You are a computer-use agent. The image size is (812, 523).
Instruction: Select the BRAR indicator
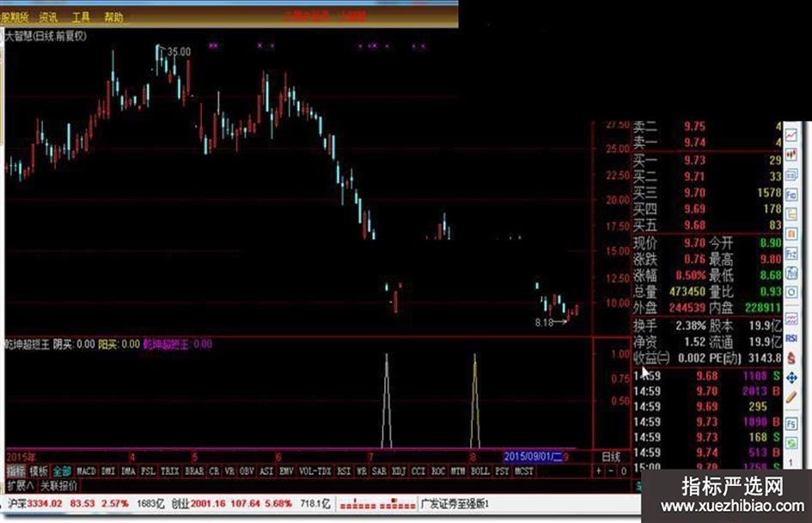click(x=194, y=471)
